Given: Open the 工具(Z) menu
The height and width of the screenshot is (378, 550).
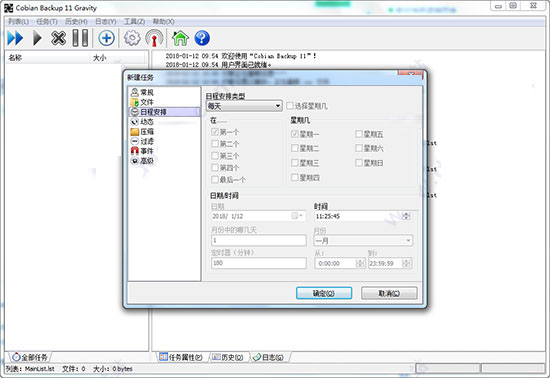Looking at the screenshot, I should pyautogui.click(x=134, y=21).
